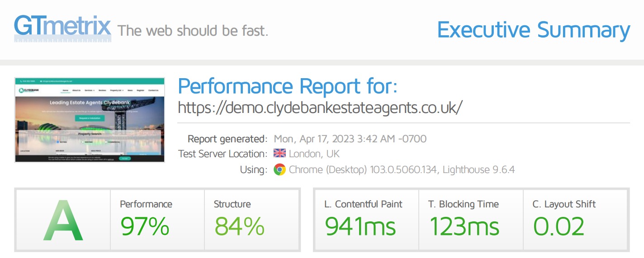Image resolution: width=644 pixels, height=258 pixels.
Task: Click the 941ms Contentful Paint value
Action: (360, 226)
